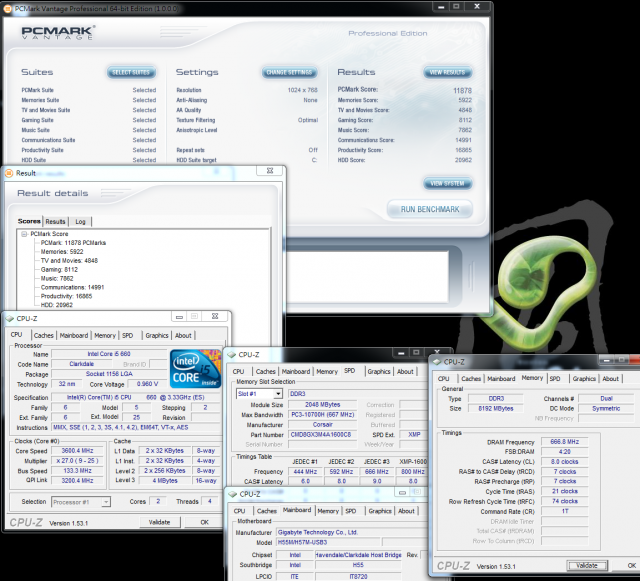This screenshot has height=581, width=640.
Task: Close the CPU-Z CPU tab window
Action: click(x=215, y=316)
